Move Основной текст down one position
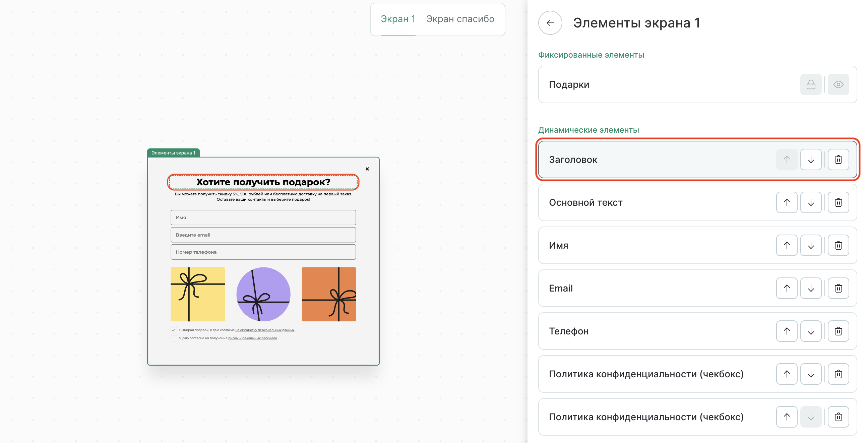Viewport: 868px width, 443px height. [811, 202]
